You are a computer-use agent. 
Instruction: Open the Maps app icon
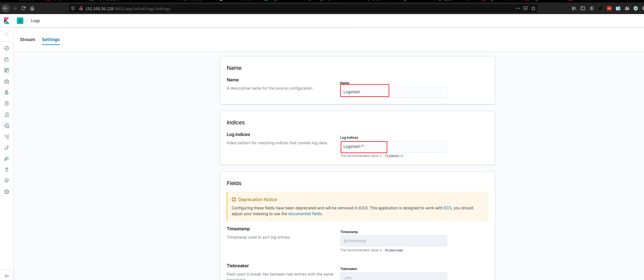tap(7, 92)
